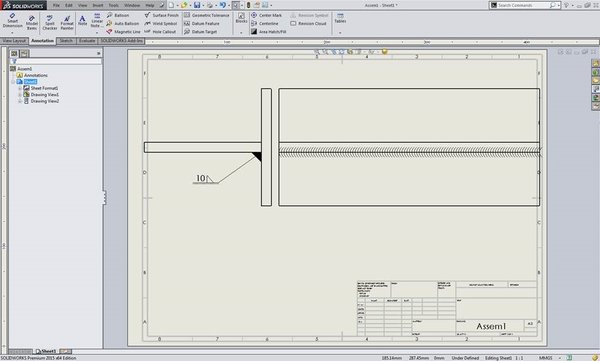Expand the Sheet Format1 tree node
This screenshot has width=600, height=361.
pyautogui.click(x=20, y=88)
